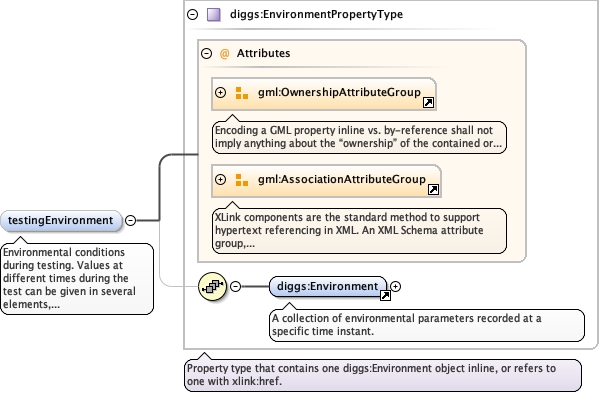Follow the reference arrow on gml:OwnershipAttributeGroup
600x395 pixels.
428,103
